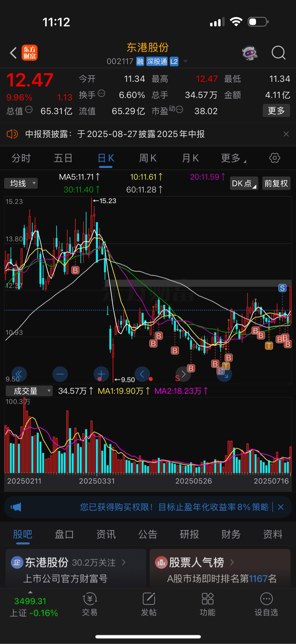This screenshot has width=296, height=644.
Task: Tap the L2 level badge
Action: pos(174,61)
